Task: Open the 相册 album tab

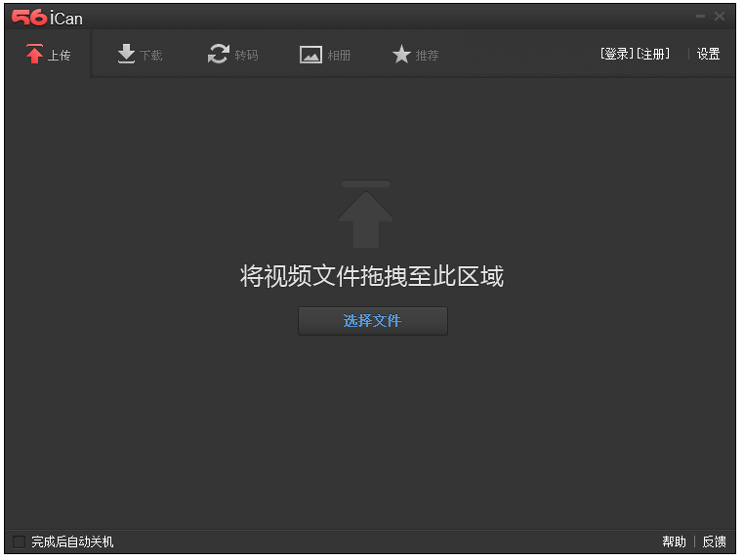Action: click(x=325, y=55)
